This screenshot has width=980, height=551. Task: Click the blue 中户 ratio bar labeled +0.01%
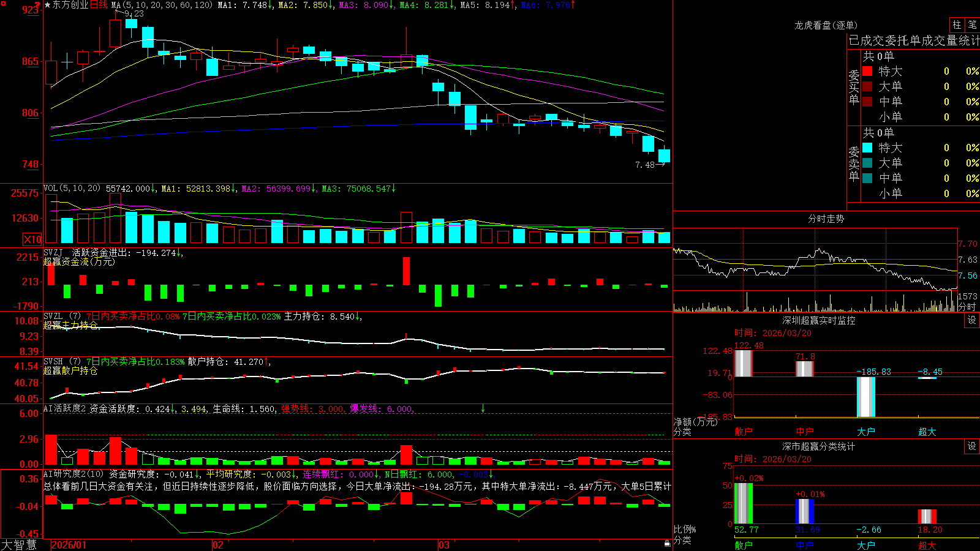coord(805,511)
